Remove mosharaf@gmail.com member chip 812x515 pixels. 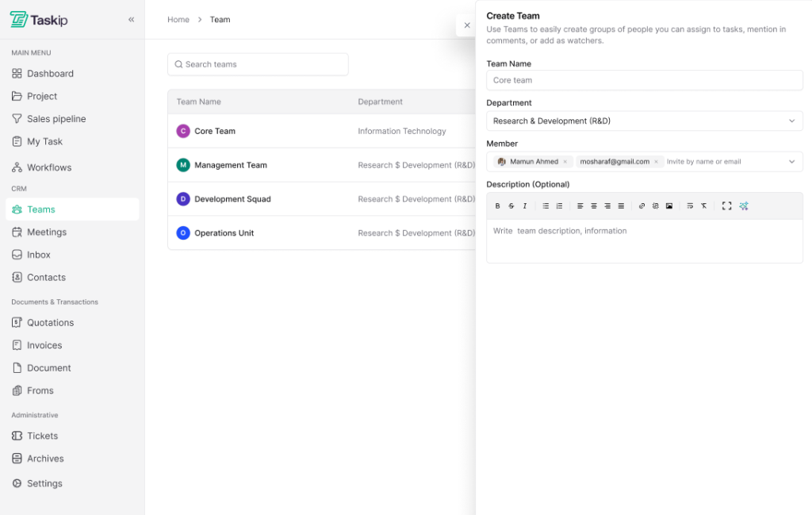[657, 162]
